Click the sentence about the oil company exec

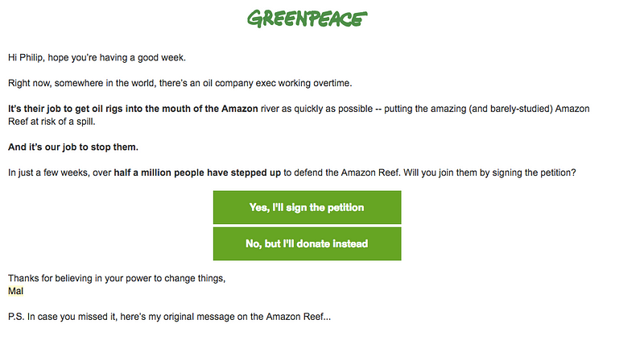click(x=180, y=83)
